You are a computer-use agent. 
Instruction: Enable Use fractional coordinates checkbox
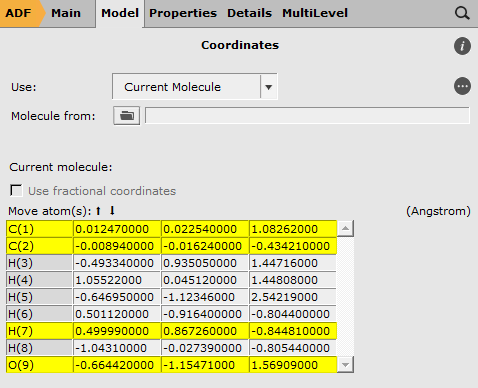[16, 191]
